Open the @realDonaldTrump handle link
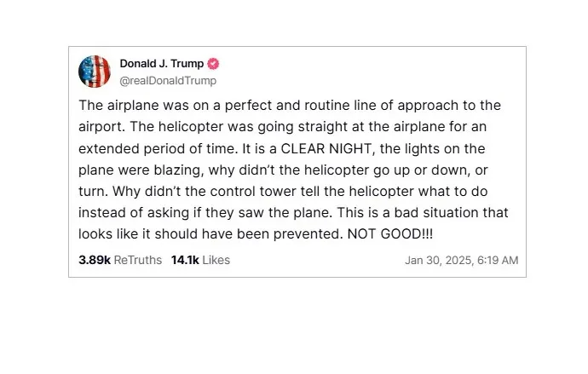Image resolution: width=588 pixels, height=374 pixels. 168,80
